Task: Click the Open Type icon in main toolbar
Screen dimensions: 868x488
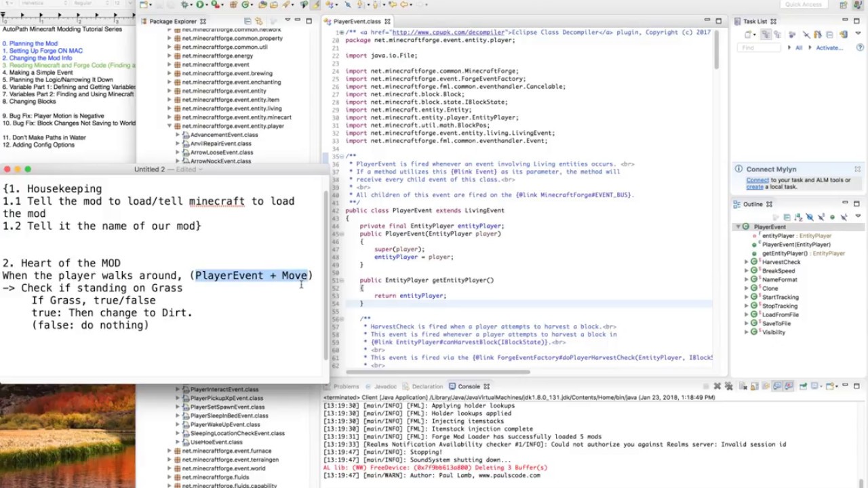Action: (263, 5)
